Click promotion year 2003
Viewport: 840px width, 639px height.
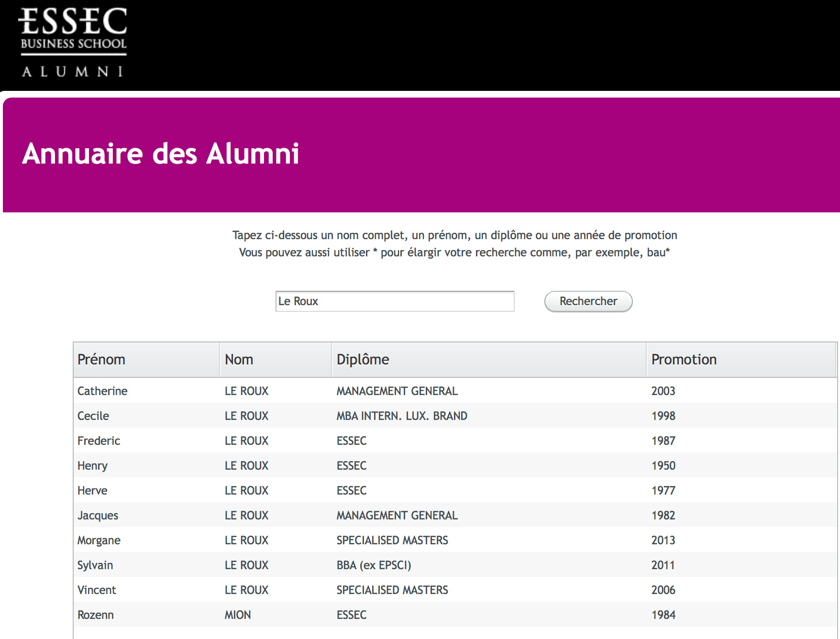click(x=663, y=391)
